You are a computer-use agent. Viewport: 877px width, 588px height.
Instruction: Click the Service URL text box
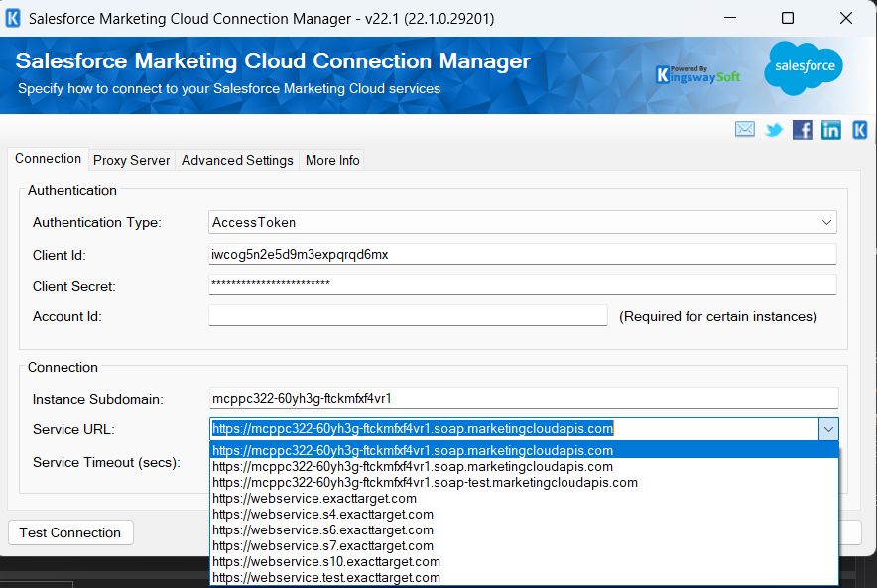click(515, 429)
